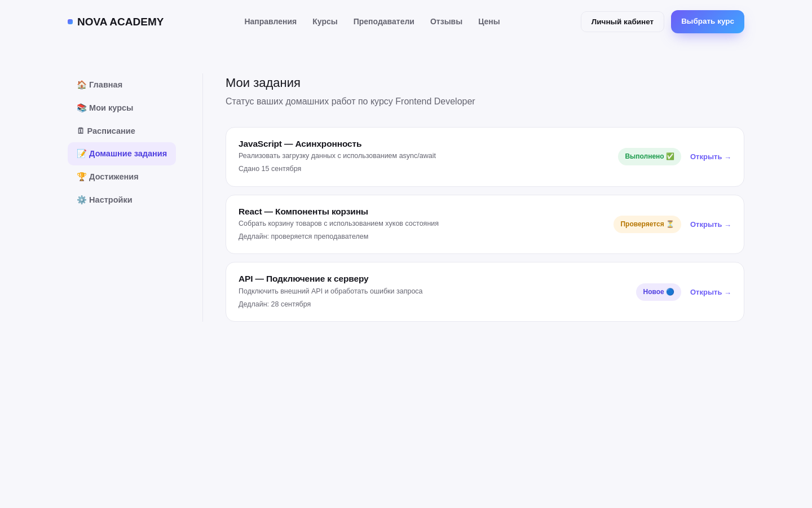Click the Выполнено status badge
812x508 pixels.
click(650, 156)
